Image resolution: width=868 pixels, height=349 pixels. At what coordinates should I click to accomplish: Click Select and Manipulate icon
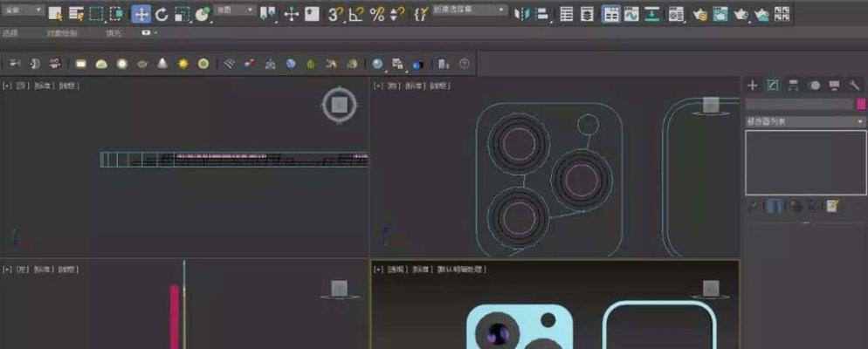coord(291,14)
